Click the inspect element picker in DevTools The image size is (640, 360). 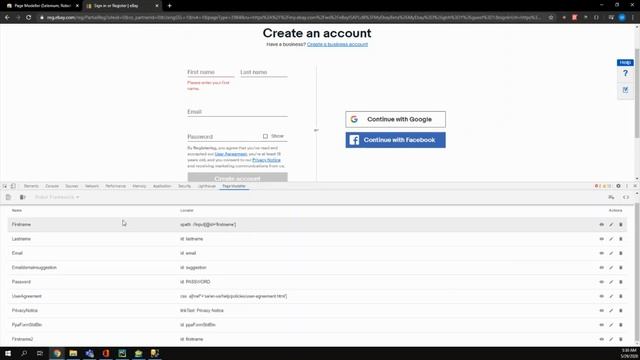click(x=5, y=186)
